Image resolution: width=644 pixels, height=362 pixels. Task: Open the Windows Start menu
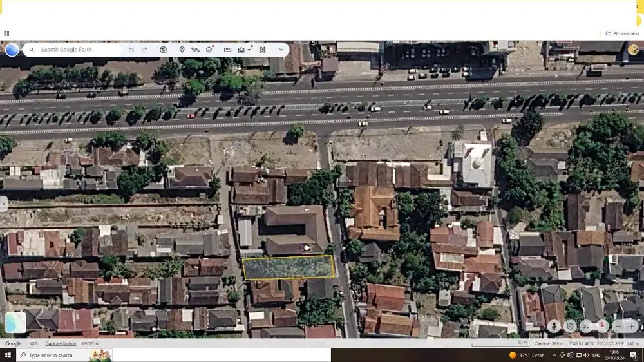[x=8, y=355]
